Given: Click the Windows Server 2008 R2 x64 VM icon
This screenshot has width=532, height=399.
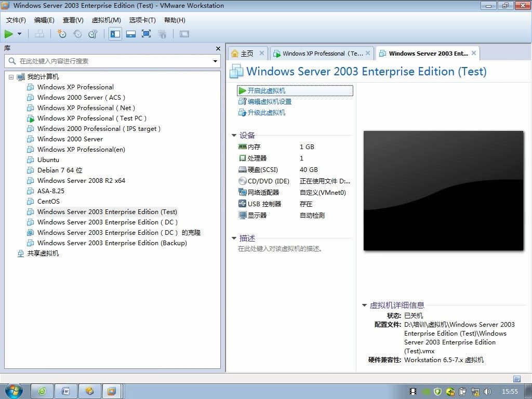Looking at the screenshot, I should click(31, 181).
